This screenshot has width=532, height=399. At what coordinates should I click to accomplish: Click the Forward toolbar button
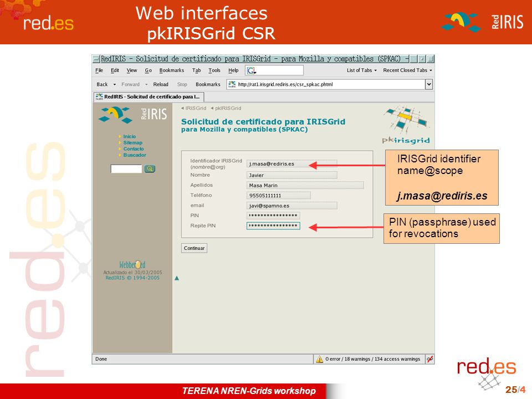pos(130,84)
